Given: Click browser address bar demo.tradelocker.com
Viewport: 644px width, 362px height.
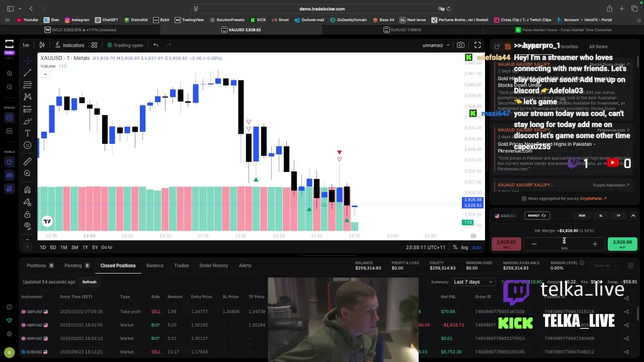Looking at the screenshot, I should (322, 9).
